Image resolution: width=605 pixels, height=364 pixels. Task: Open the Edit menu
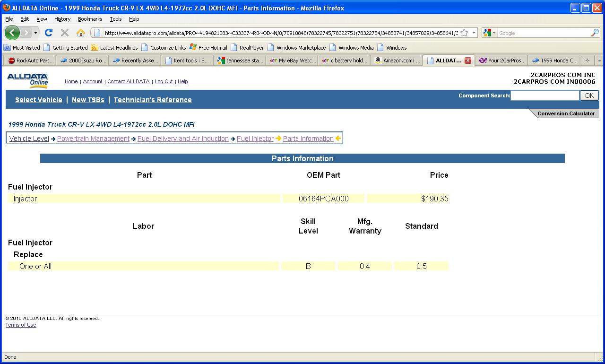[x=25, y=19]
